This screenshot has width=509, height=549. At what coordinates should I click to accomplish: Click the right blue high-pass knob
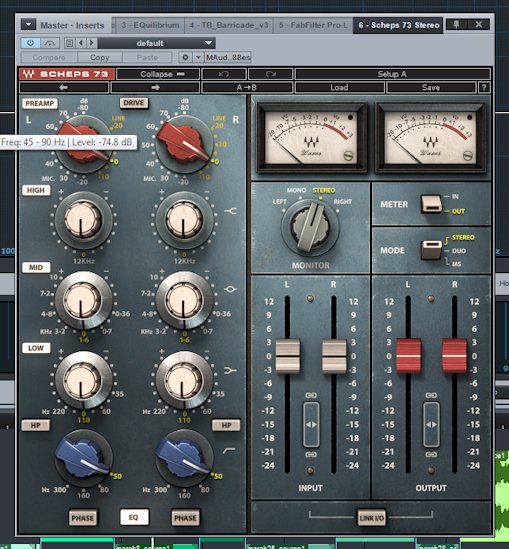point(184,458)
